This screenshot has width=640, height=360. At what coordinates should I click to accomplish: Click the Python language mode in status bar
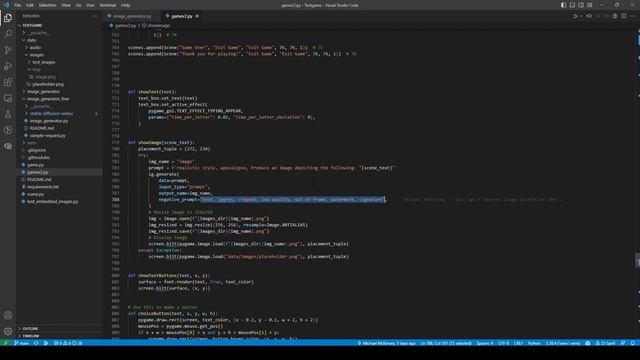point(534,343)
